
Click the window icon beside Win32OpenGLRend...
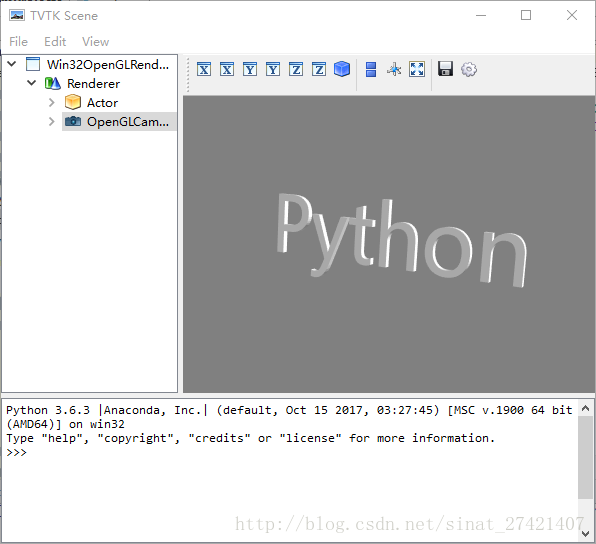pos(33,64)
